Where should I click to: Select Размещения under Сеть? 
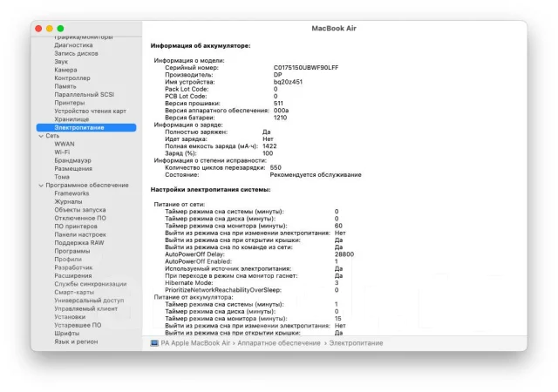pyautogui.click(x=73, y=169)
